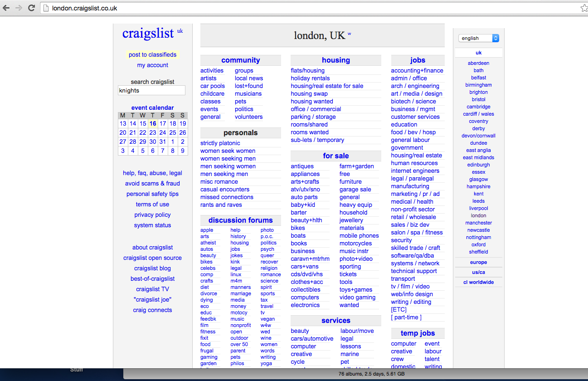Viewport: 588px width, 381px height.
Task: Reload the page with refresh icon
Action: click(31, 8)
